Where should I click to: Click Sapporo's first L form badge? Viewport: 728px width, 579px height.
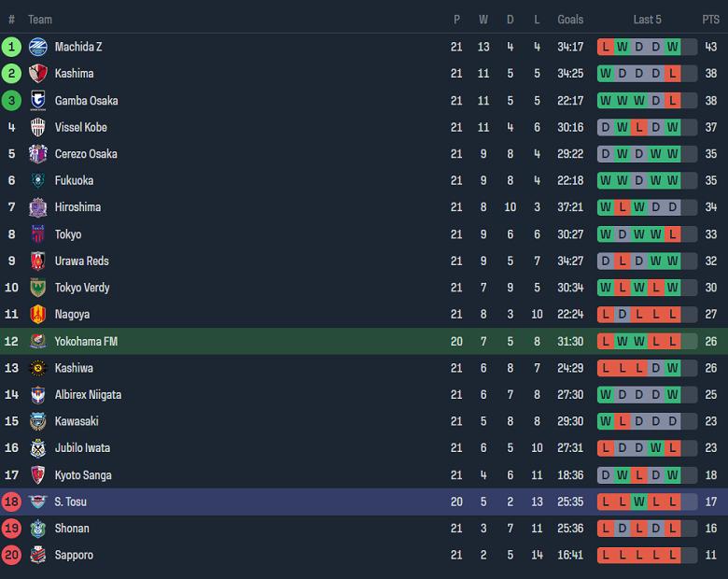pyautogui.click(x=606, y=555)
